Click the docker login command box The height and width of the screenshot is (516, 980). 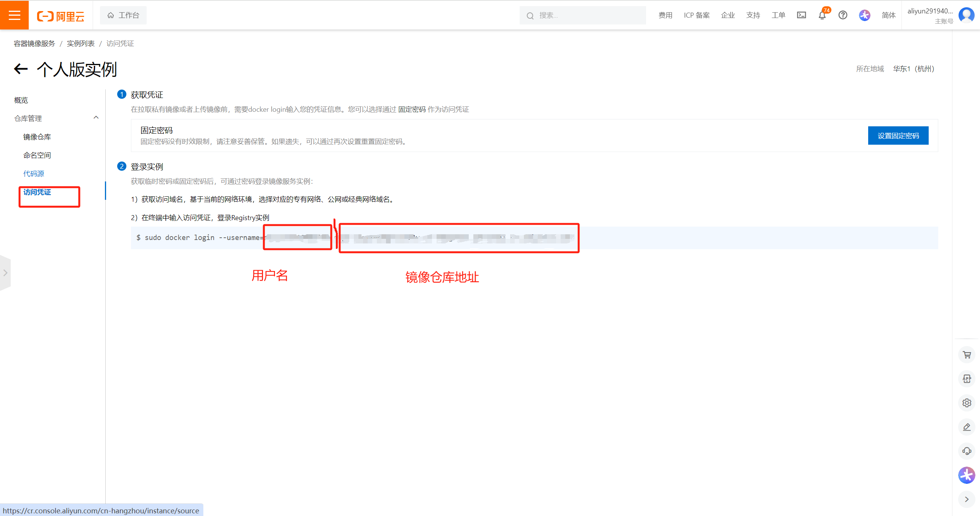tap(534, 238)
